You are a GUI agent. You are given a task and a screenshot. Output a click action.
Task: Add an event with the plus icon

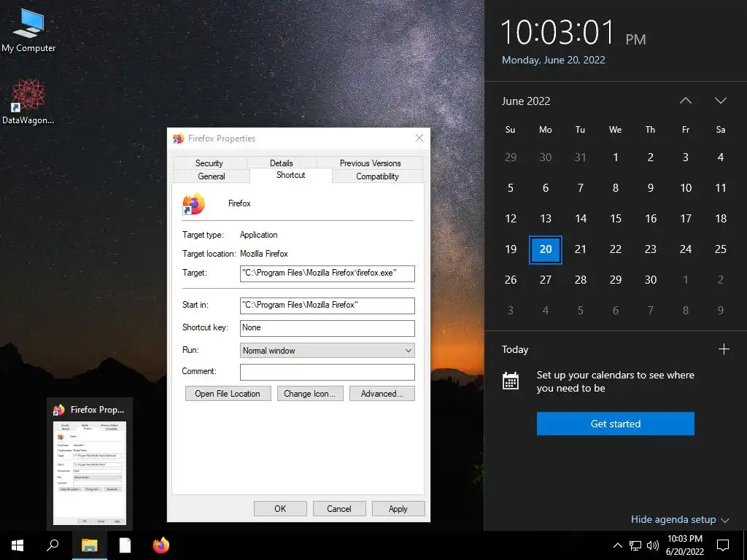724,349
